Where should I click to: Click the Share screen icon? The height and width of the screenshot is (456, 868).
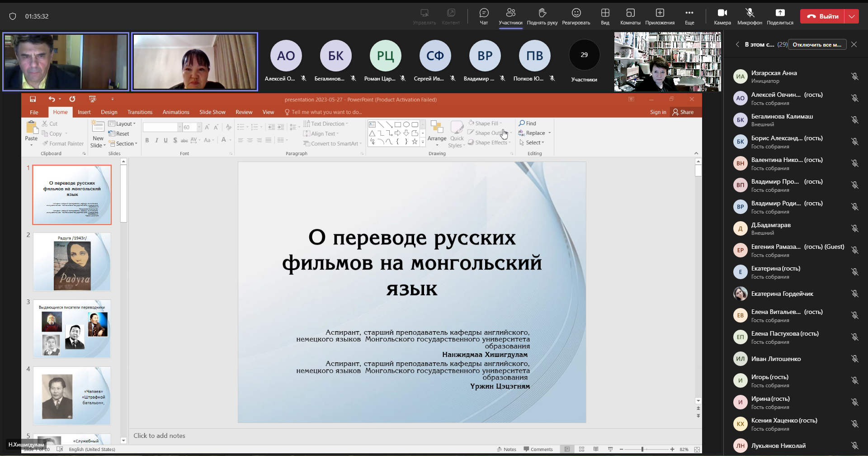coord(780,13)
